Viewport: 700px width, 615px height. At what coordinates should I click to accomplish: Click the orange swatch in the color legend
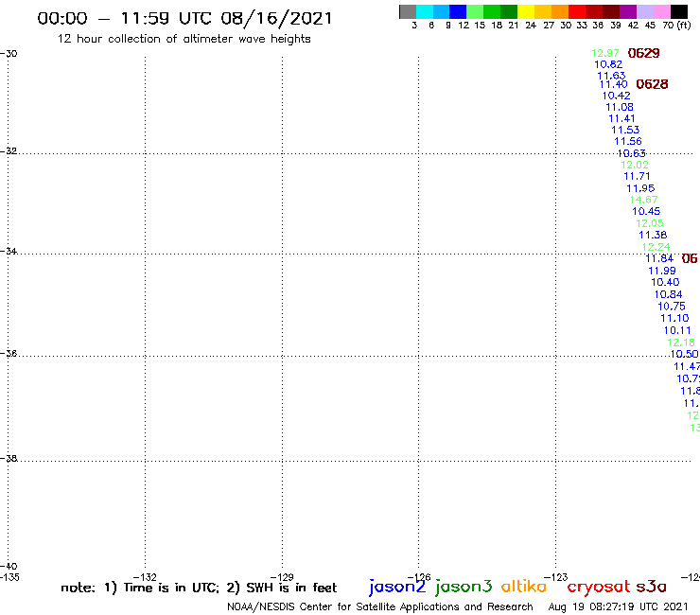tap(560, 11)
